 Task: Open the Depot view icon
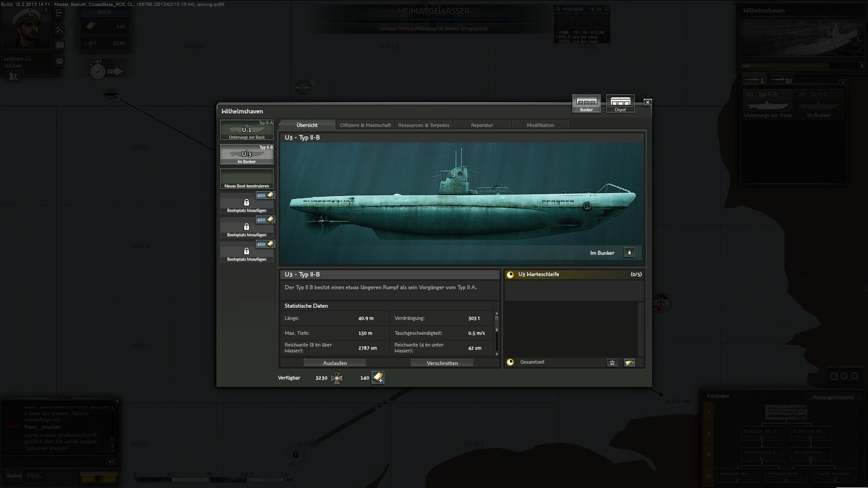pos(620,104)
